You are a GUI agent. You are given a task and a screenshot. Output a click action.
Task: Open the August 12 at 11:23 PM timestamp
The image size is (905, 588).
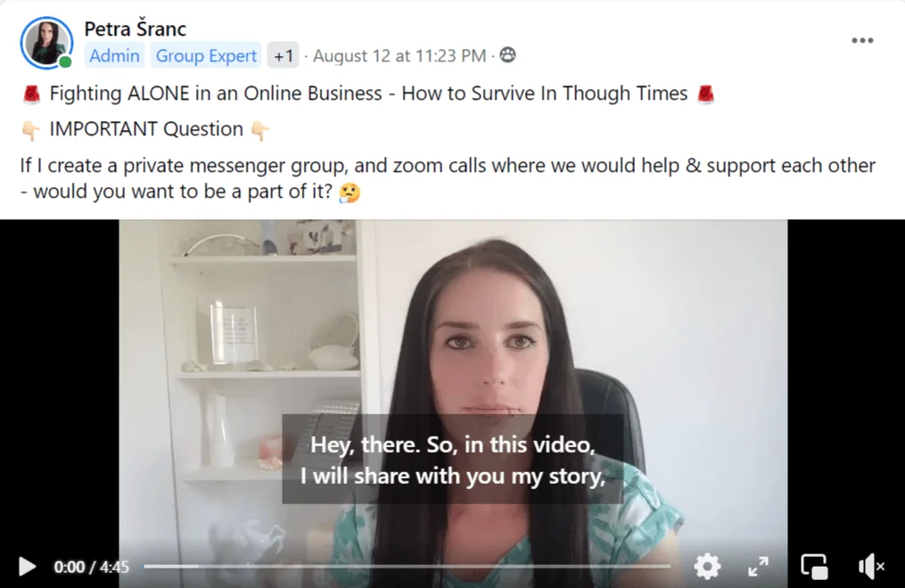399,56
